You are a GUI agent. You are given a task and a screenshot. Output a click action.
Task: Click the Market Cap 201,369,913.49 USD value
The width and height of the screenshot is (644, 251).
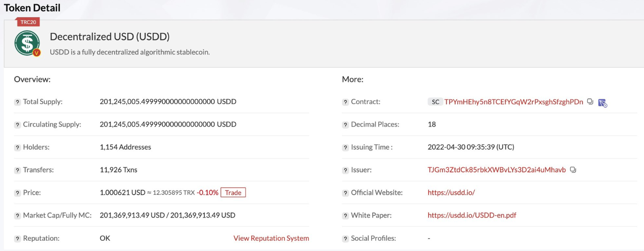[x=132, y=215]
